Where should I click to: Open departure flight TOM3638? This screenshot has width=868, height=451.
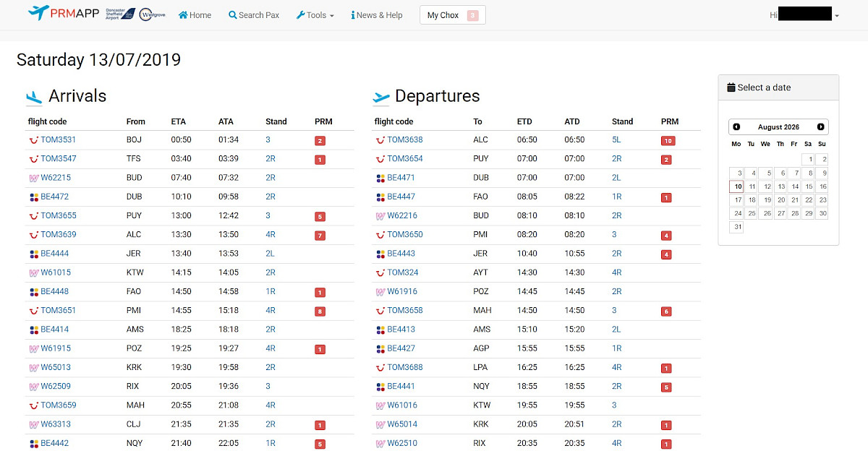(405, 139)
